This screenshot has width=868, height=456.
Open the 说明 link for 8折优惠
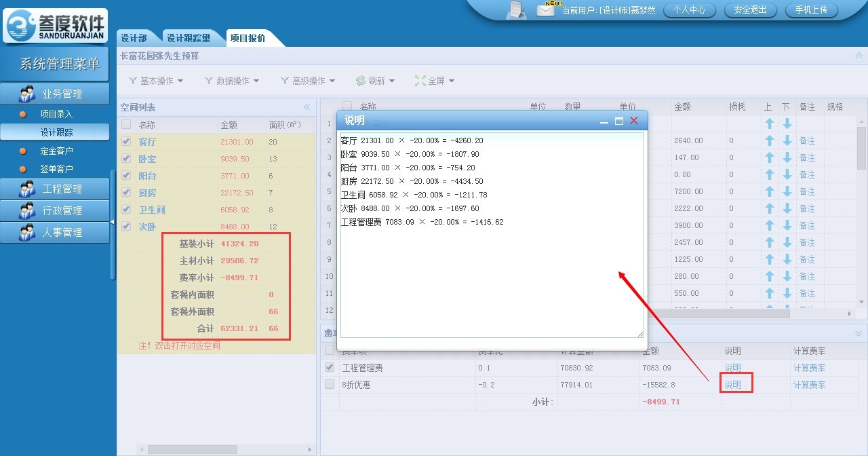(x=732, y=384)
